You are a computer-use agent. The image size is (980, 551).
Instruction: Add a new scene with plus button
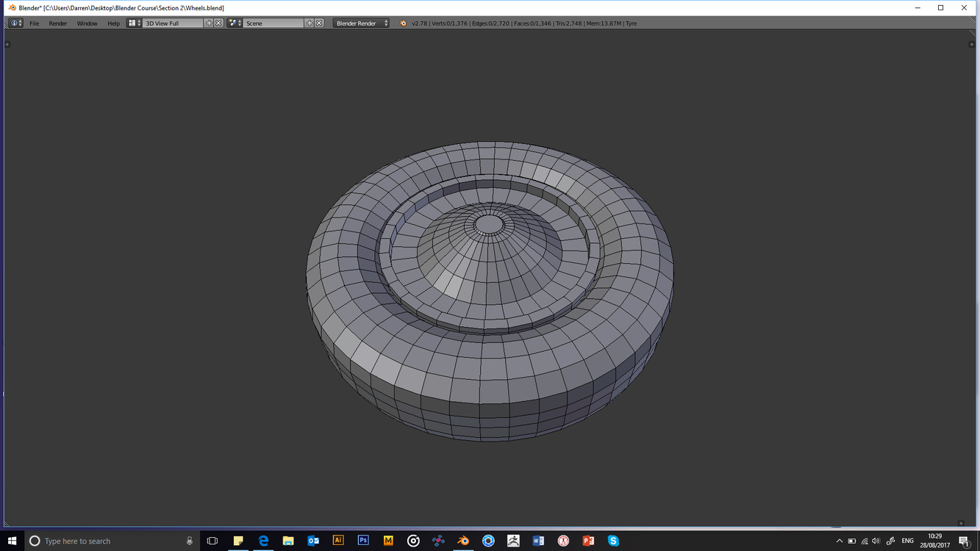click(x=310, y=24)
